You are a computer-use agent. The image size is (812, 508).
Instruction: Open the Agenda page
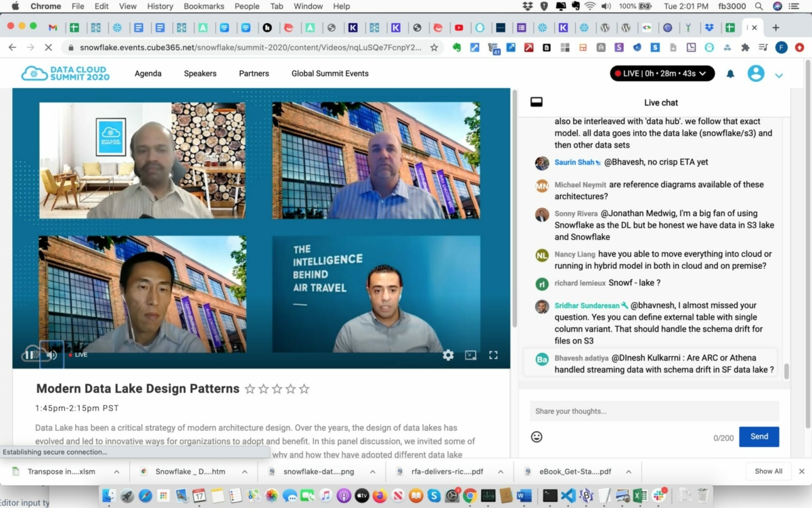[148, 73]
